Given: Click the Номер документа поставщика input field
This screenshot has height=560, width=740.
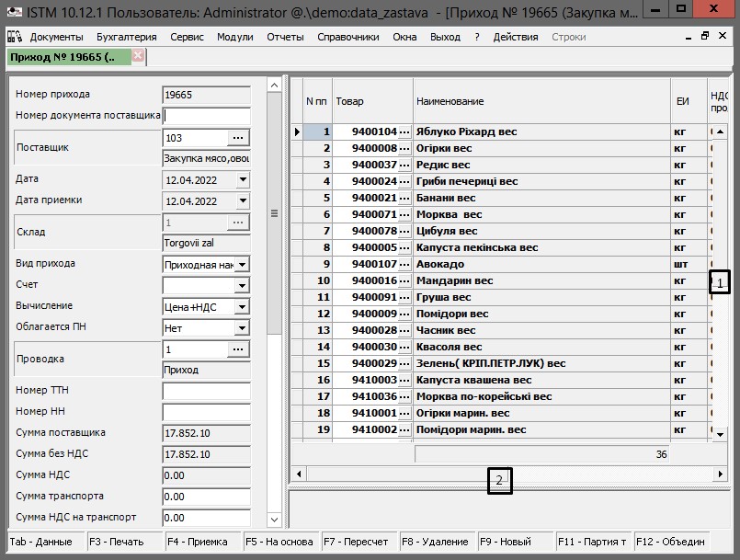Looking at the screenshot, I should tap(206, 116).
